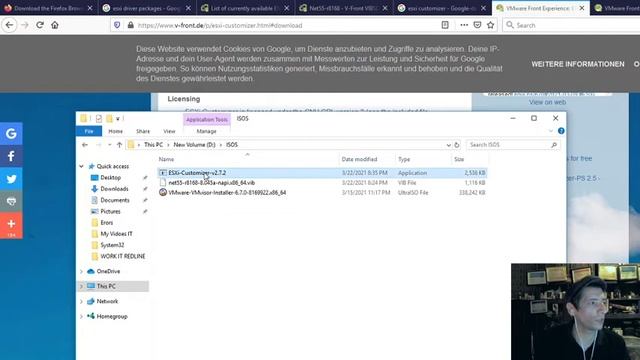The width and height of the screenshot is (640, 360).
Task: Click View on web link
Action: coord(547,102)
